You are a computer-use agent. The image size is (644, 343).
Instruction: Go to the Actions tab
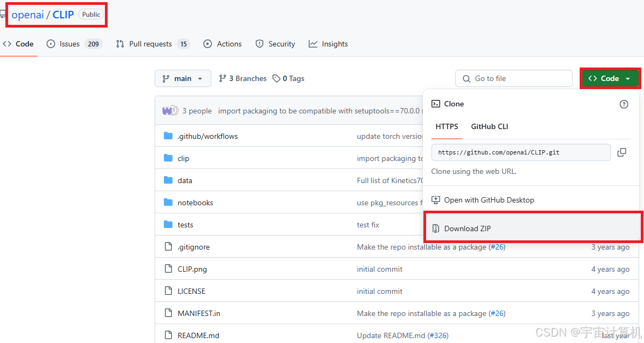[223, 44]
